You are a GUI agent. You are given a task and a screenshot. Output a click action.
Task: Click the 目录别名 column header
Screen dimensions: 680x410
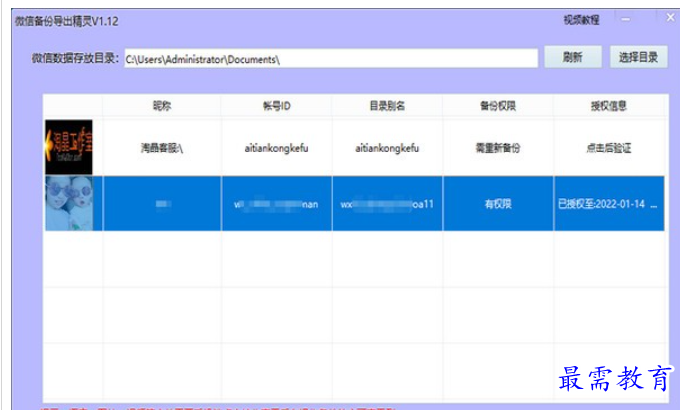(x=387, y=105)
